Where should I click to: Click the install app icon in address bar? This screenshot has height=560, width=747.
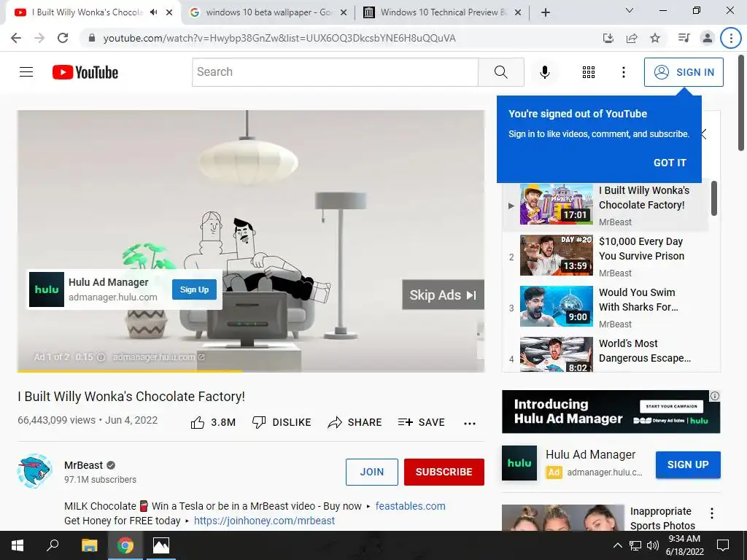click(608, 38)
